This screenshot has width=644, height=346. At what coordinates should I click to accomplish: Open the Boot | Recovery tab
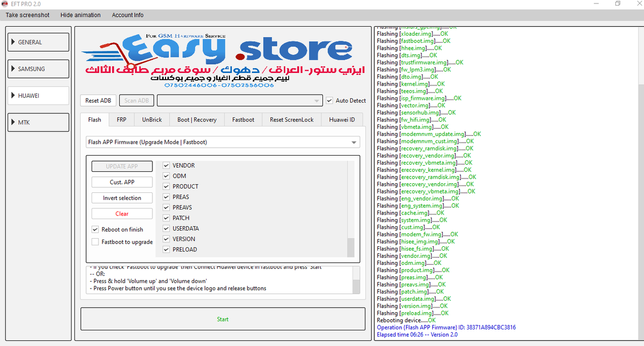point(197,120)
